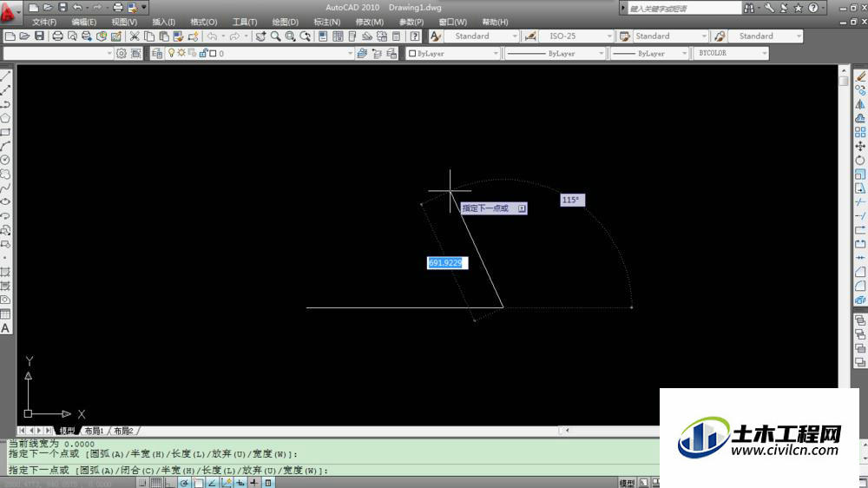Image resolution: width=868 pixels, height=488 pixels.
Task: Open the 格式(O) menu
Action: (204, 23)
